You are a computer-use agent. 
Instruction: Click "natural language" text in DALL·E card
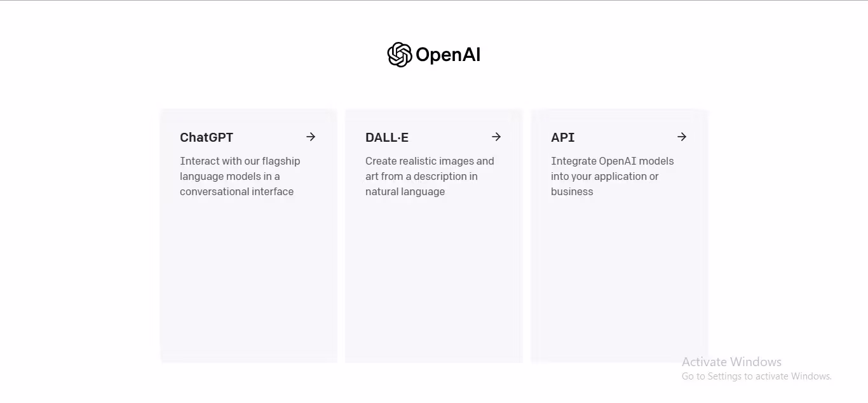click(x=405, y=191)
